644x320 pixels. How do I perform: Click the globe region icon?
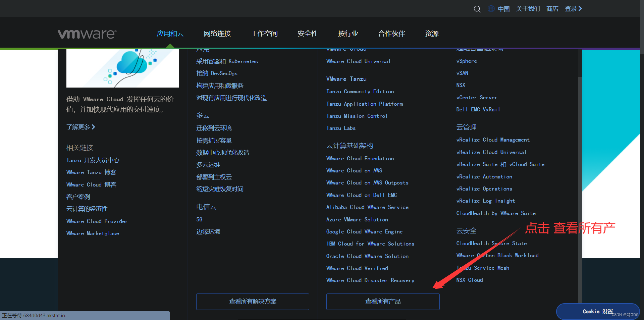[x=491, y=9]
